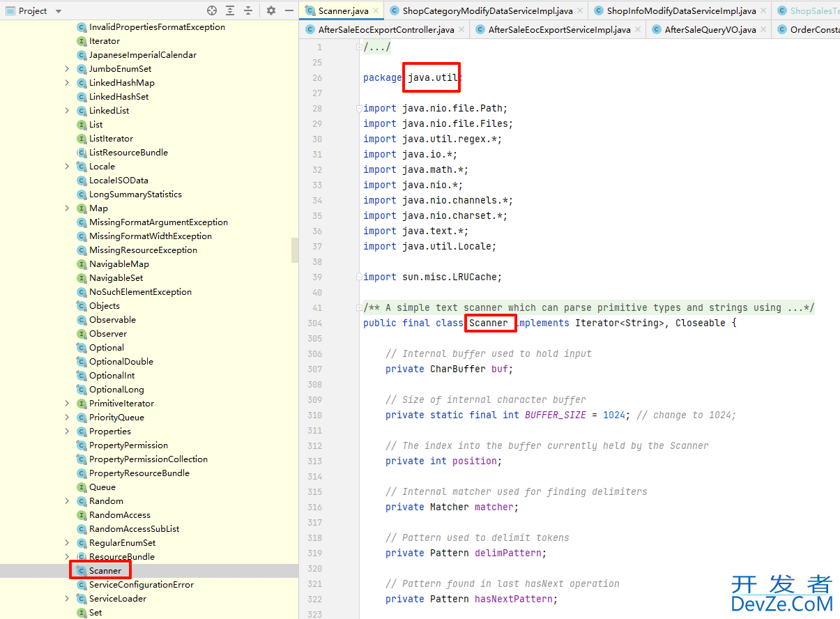This screenshot has width=840, height=619.
Task: Click Closeable in class declaration
Action: [x=701, y=323]
